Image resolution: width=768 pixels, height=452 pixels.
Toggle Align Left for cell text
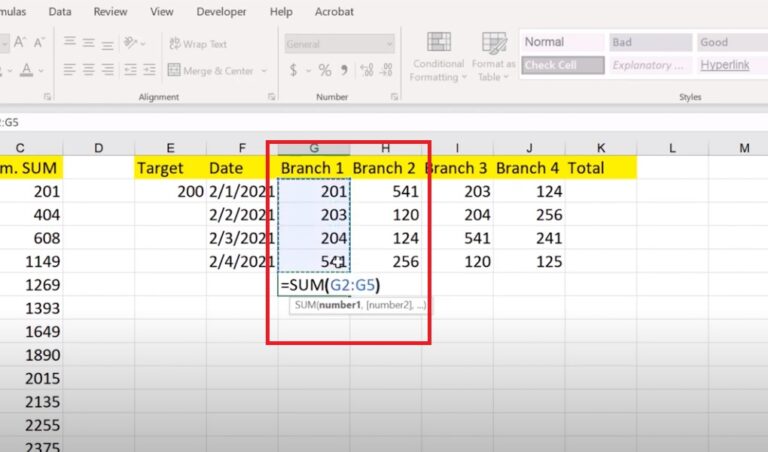(70, 71)
